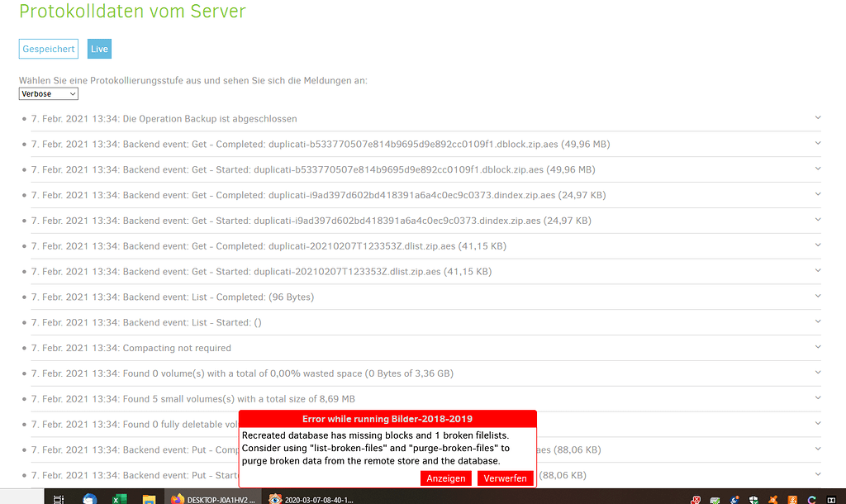
Task: Open the Verbose logging level dropdown
Action: (48, 93)
